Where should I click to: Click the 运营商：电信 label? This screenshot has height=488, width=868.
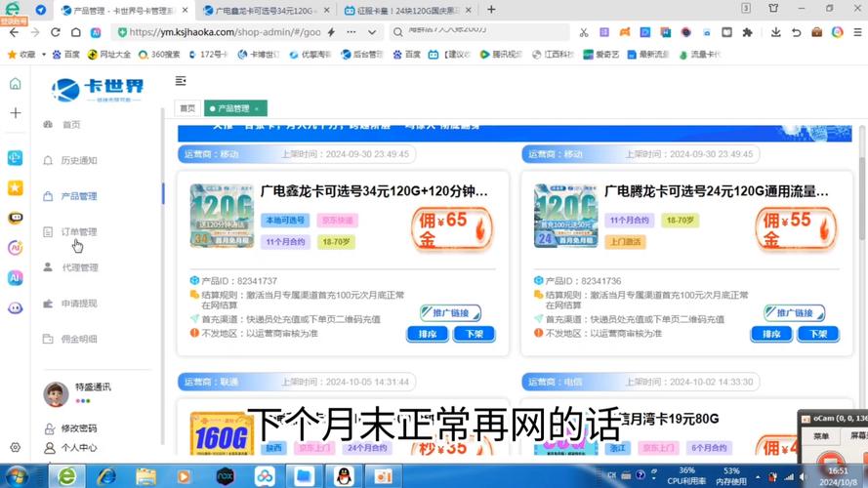pos(556,382)
